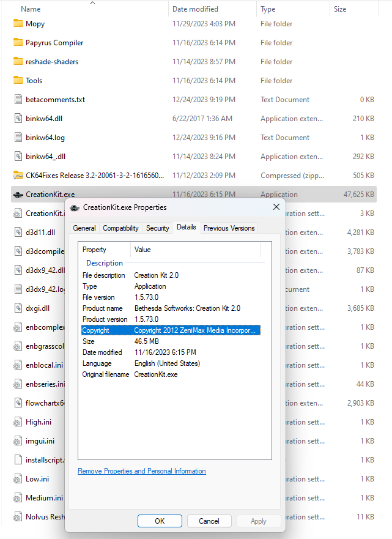Screen dimensions: 392x539
Task: Open the Compatibility tab
Action: pyautogui.click(x=120, y=228)
